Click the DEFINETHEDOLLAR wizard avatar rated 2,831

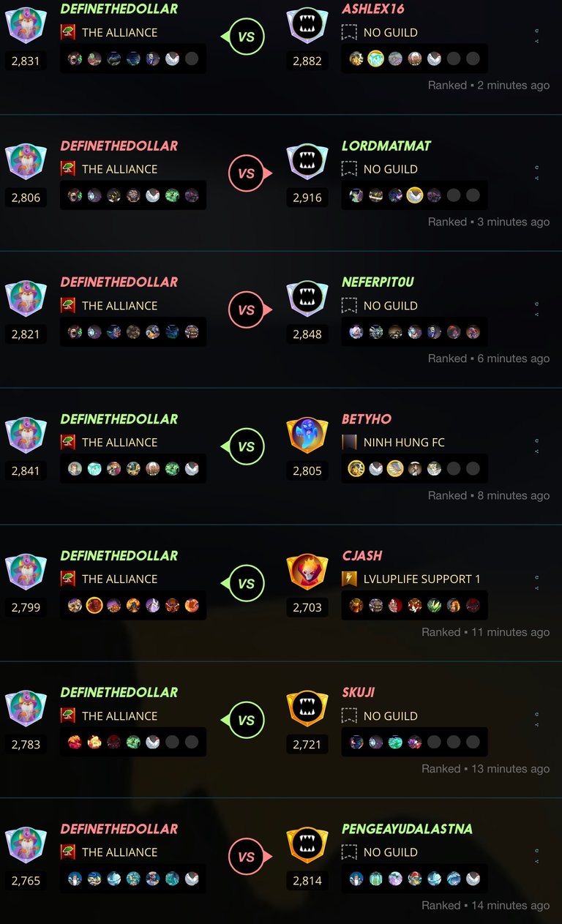(26, 26)
